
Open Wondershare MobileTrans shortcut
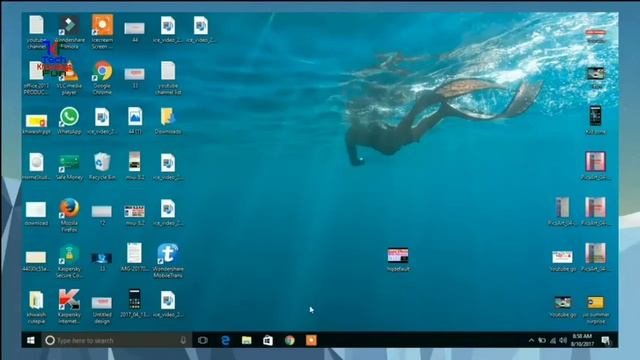(168, 261)
